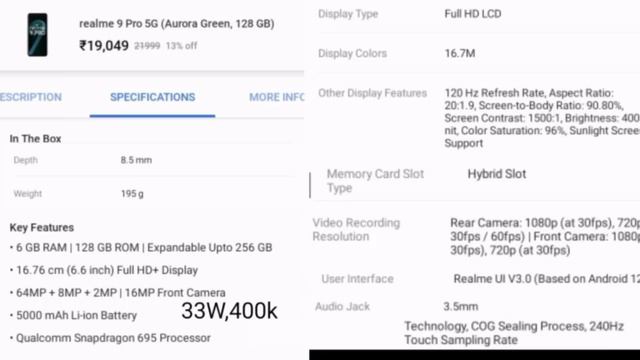Click the Video Recording Resolution label

(356, 229)
